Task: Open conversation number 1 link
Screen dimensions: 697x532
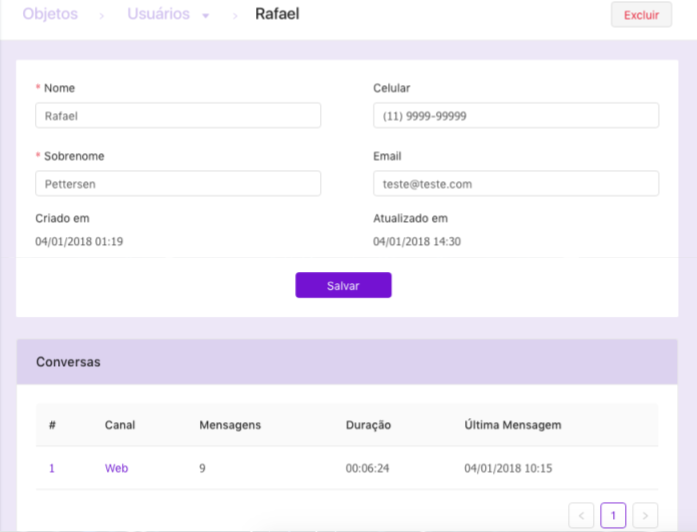Action: (x=52, y=468)
